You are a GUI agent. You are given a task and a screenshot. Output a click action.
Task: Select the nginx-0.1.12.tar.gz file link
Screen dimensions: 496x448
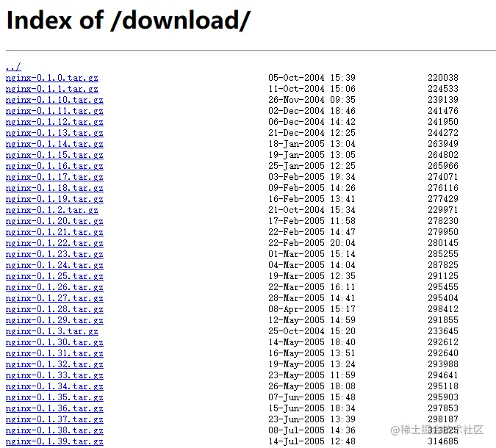54,122
